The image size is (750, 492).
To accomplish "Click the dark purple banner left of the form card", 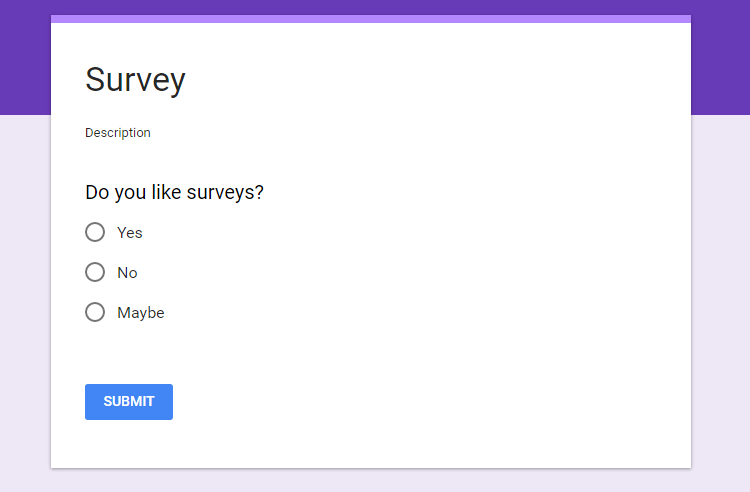I will 25,57.
